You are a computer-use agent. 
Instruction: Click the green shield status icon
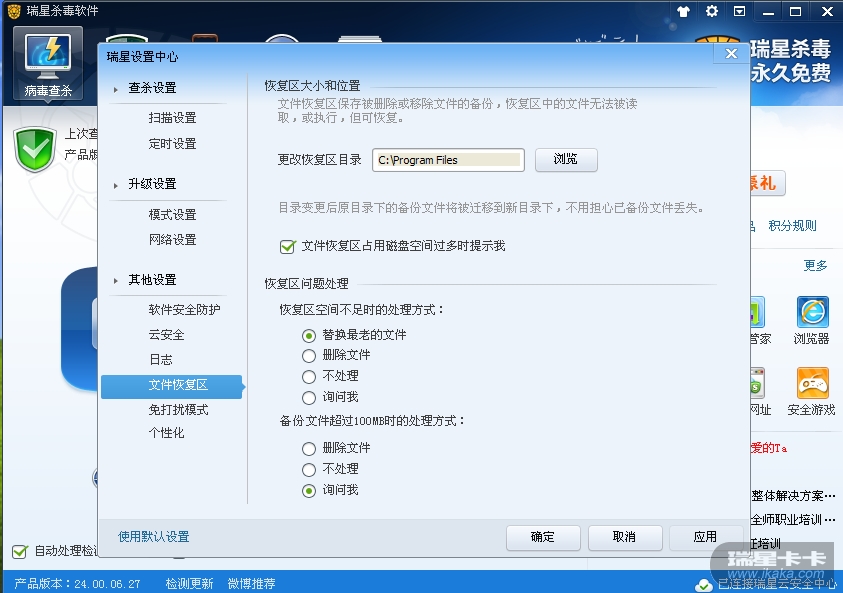(35, 149)
